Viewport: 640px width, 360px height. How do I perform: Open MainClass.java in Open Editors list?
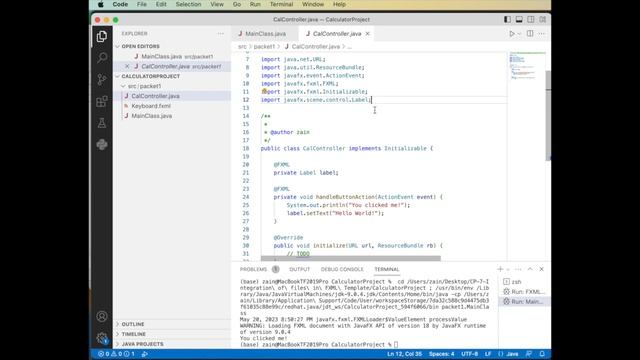coord(177,56)
